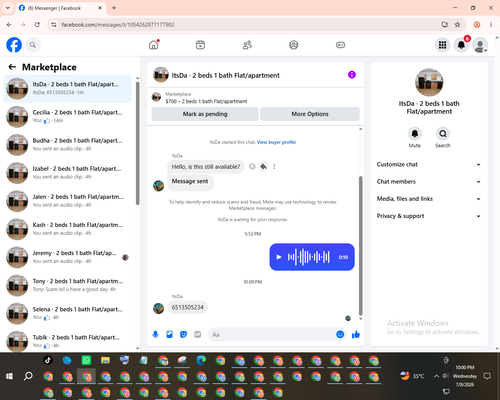This screenshot has width=500, height=400.
Task: Mute this conversation via bell icon
Action: (415, 134)
